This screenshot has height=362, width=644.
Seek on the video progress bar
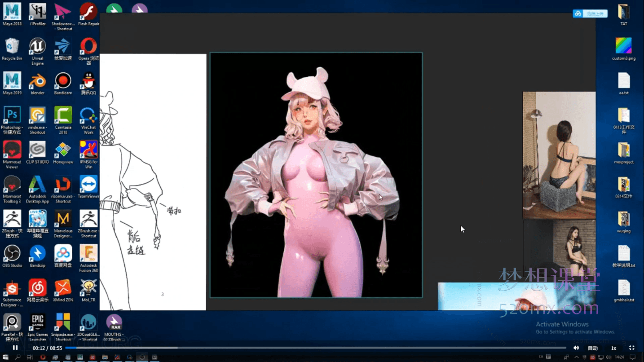[314, 348]
